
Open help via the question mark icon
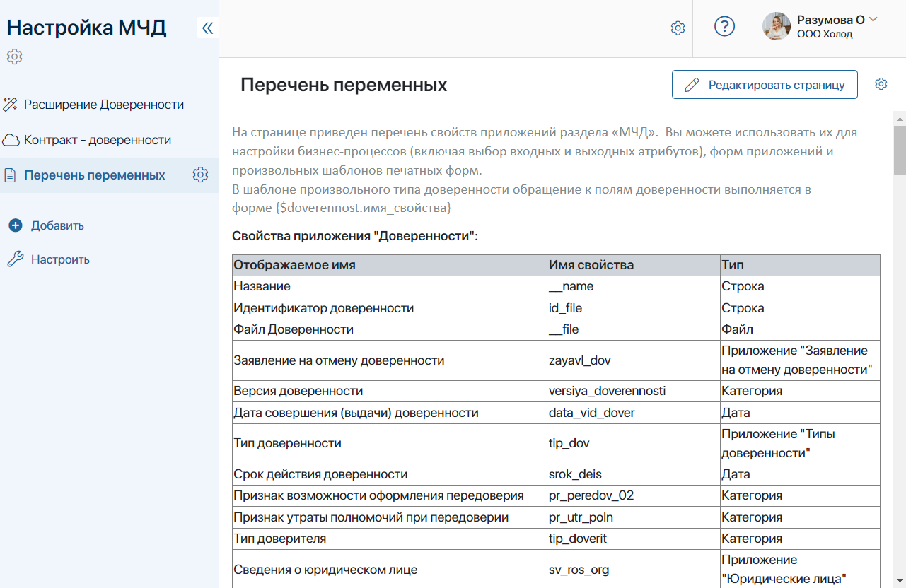724,27
